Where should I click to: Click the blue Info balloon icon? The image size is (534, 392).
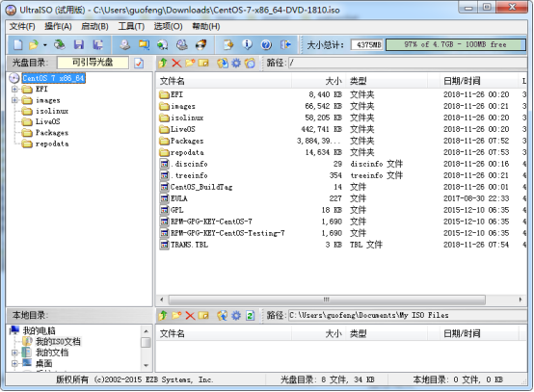pyautogui.click(x=248, y=44)
